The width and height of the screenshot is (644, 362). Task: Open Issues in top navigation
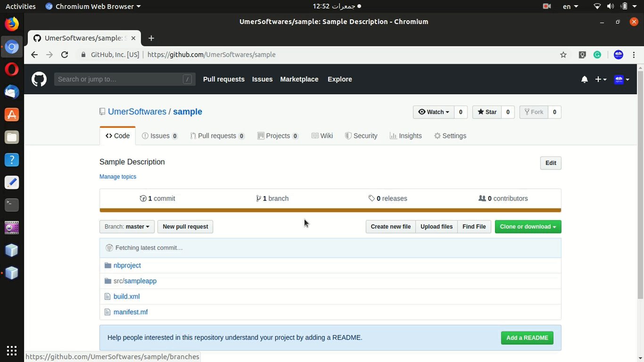(262, 79)
